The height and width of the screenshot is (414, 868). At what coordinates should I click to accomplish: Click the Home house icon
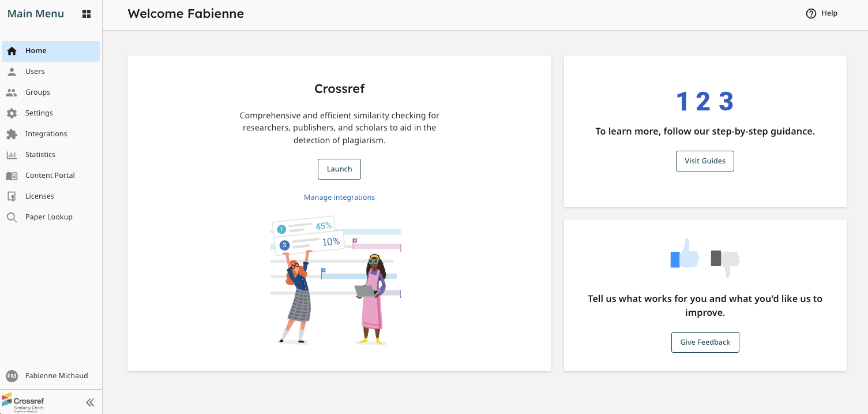pyautogui.click(x=12, y=50)
